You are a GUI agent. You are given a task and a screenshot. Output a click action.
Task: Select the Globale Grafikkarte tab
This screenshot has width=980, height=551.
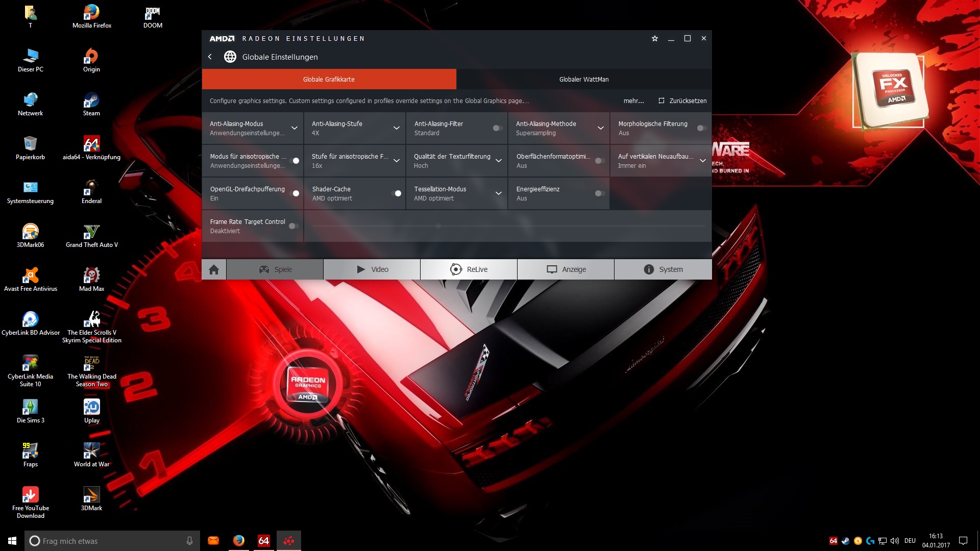[x=329, y=79]
